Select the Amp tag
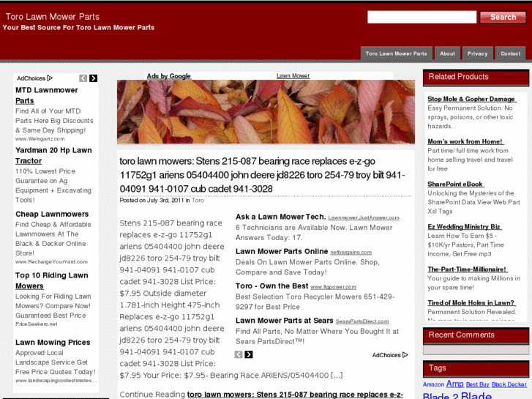 click(x=455, y=384)
